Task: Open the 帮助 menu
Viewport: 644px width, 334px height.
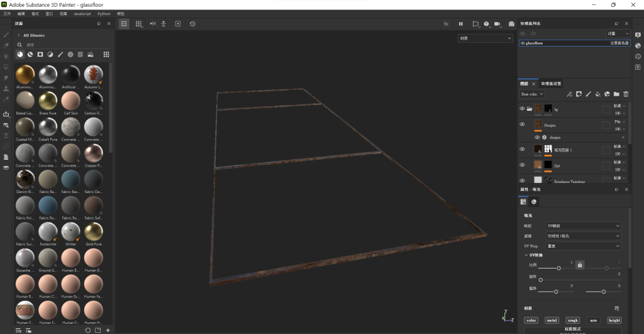Action: (x=121, y=14)
